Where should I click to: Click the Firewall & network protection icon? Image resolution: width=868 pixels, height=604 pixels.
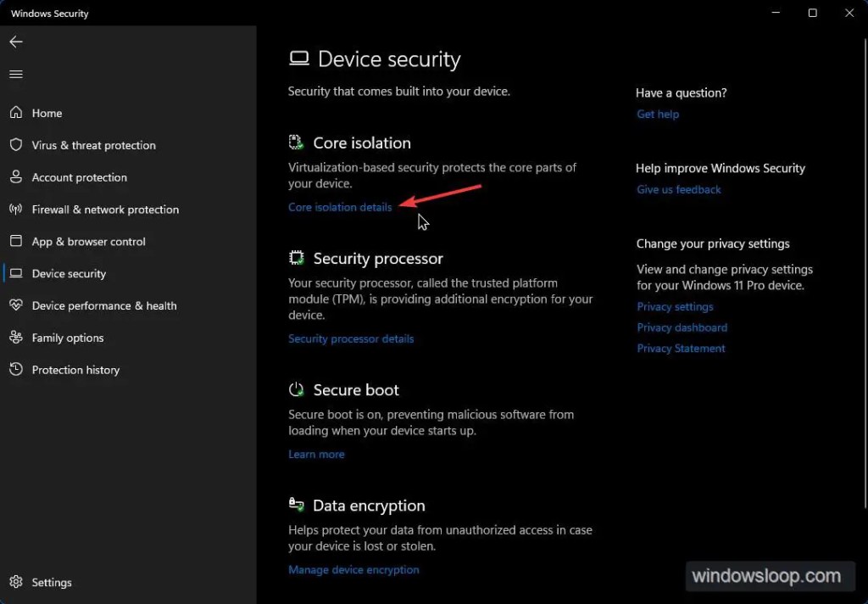[x=16, y=210]
